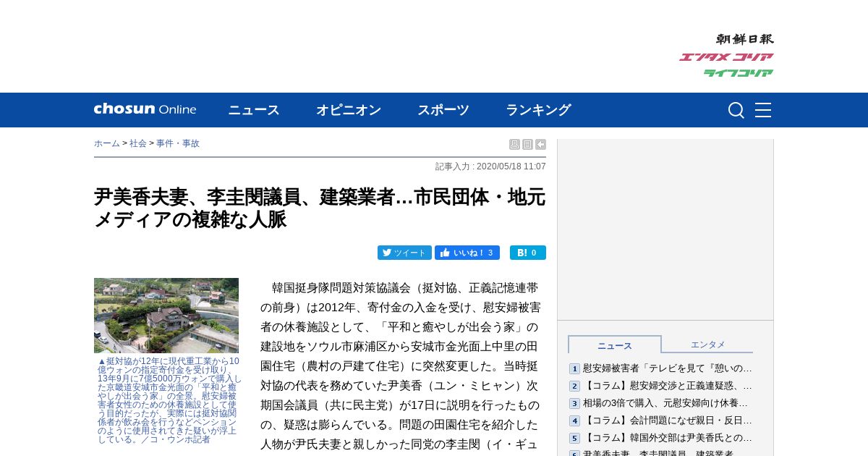Open ranking item 2 慰安婦交渉と正義連疑惑
Image resolution: width=868 pixels, height=456 pixels.
tap(668, 386)
